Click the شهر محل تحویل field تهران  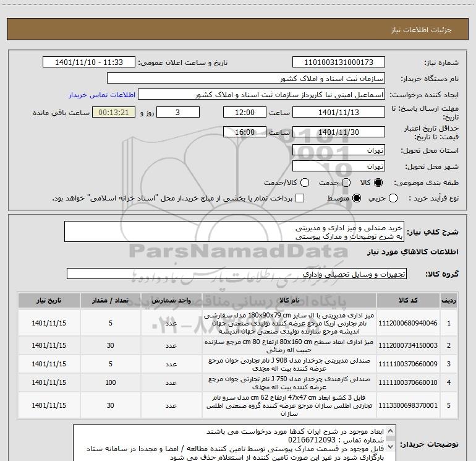(x=339, y=166)
